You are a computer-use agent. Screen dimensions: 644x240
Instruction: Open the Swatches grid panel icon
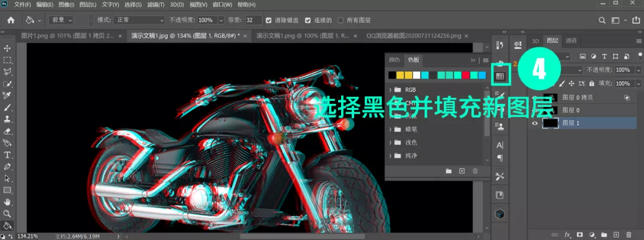pyautogui.click(x=500, y=76)
